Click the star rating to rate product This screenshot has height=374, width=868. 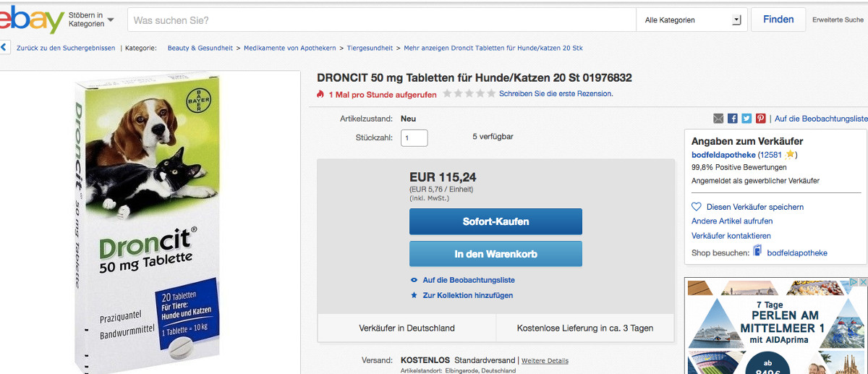click(469, 94)
